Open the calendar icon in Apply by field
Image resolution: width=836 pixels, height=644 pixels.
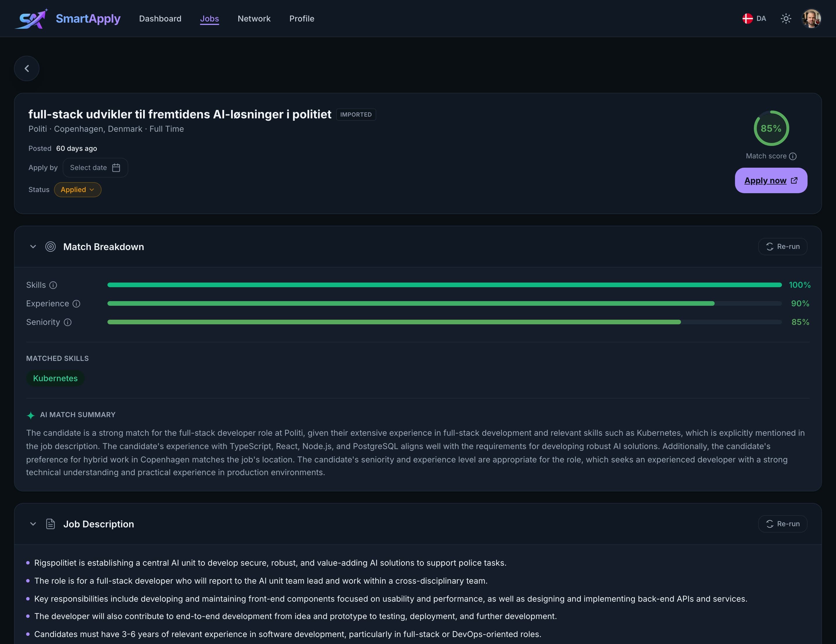(x=116, y=167)
